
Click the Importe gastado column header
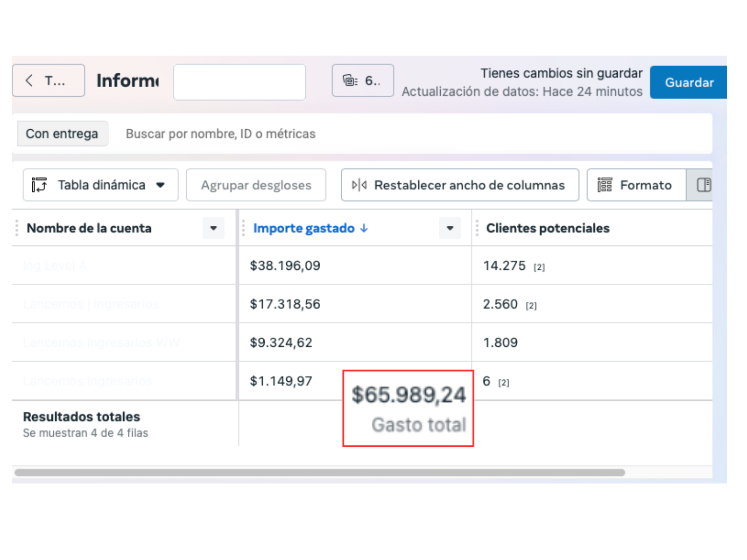point(303,228)
